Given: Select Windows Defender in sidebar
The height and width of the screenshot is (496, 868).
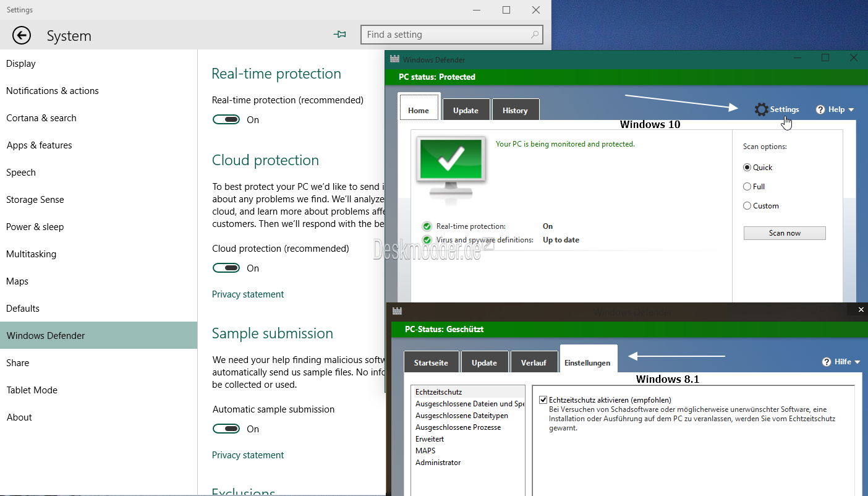Looking at the screenshot, I should pyautogui.click(x=98, y=335).
